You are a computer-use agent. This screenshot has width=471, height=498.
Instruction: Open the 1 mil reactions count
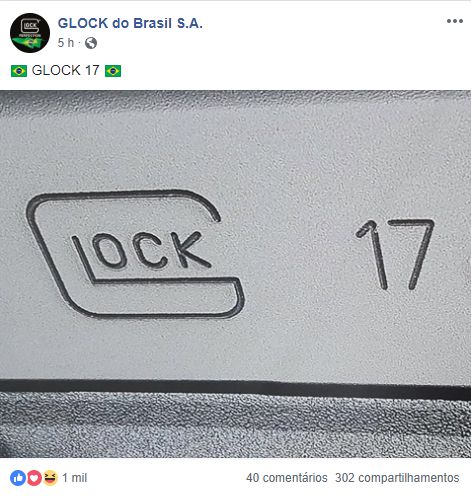(75, 478)
